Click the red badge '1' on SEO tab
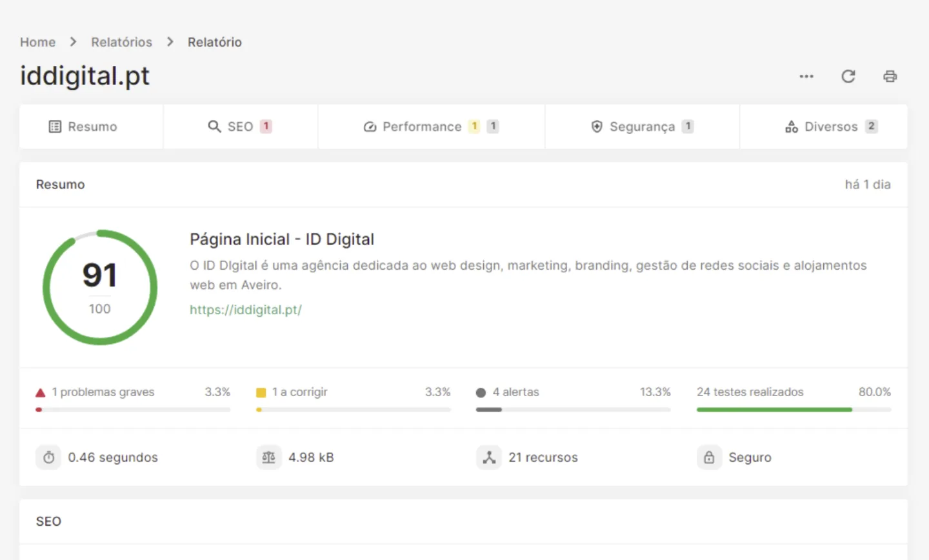This screenshot has height=560, width=929. (266, 126)
